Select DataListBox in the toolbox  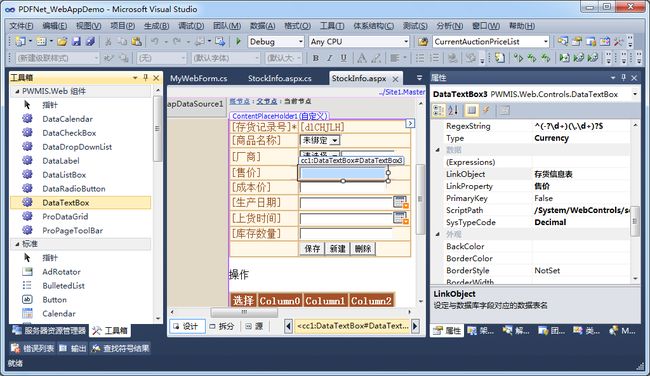[64, 175]
